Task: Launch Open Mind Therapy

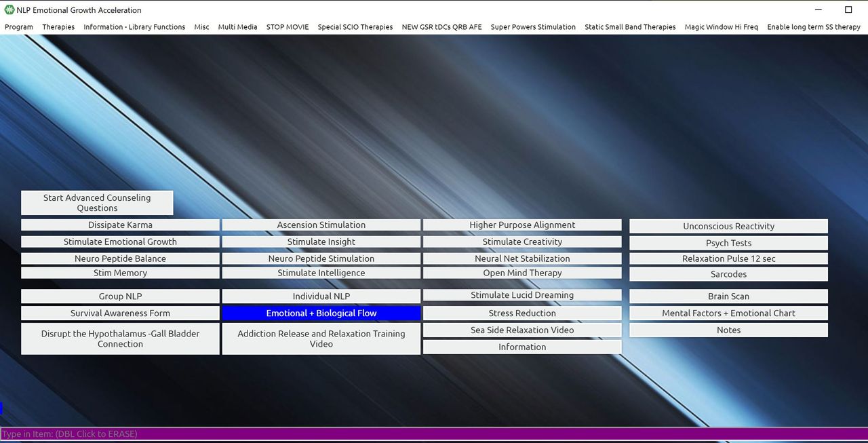Action: coord(522,273)
